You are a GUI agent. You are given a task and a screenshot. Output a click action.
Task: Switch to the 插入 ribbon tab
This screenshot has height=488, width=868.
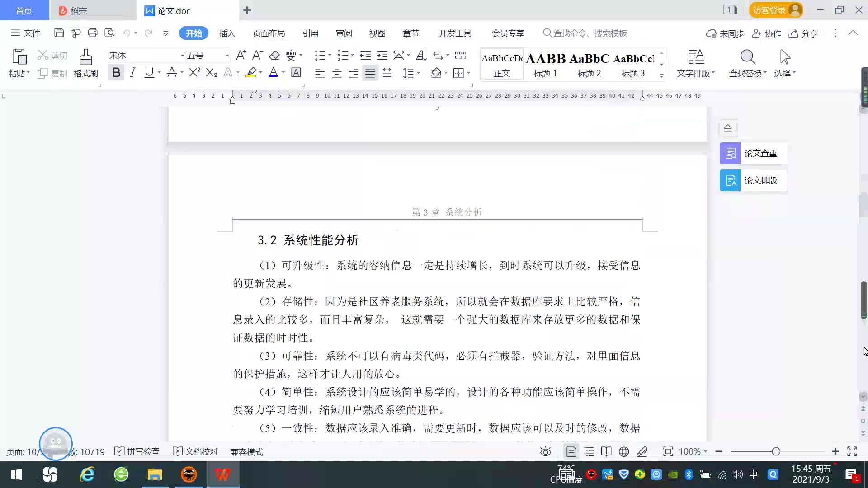click(227, 33)
